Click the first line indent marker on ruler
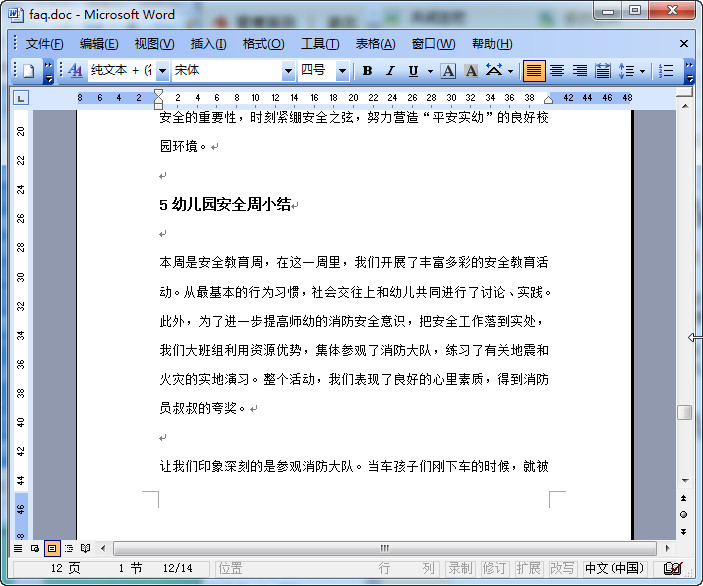The width and height of the screenshot is (703, 586). 158,93
